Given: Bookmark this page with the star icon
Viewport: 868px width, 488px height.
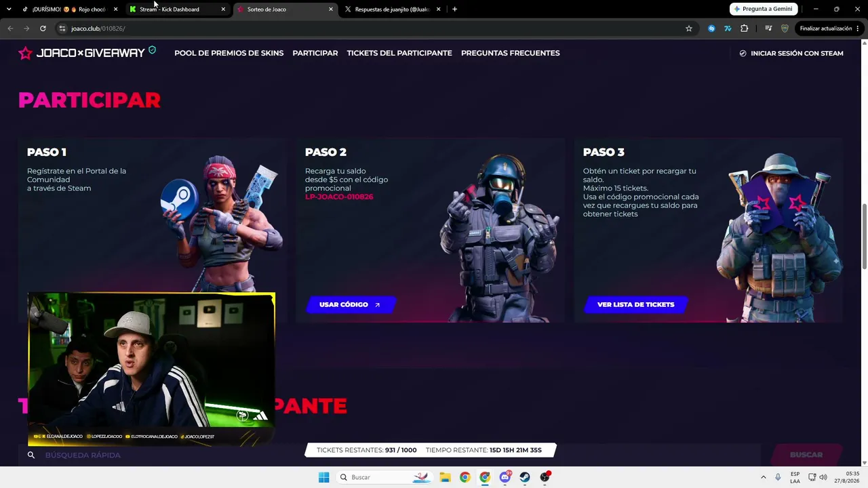Looking at the screenshot, I should pyautogui.click(x=689, y=28).
